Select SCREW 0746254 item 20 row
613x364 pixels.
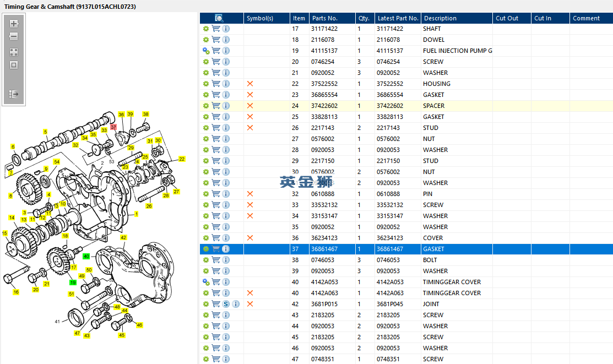tap(406, 62)
